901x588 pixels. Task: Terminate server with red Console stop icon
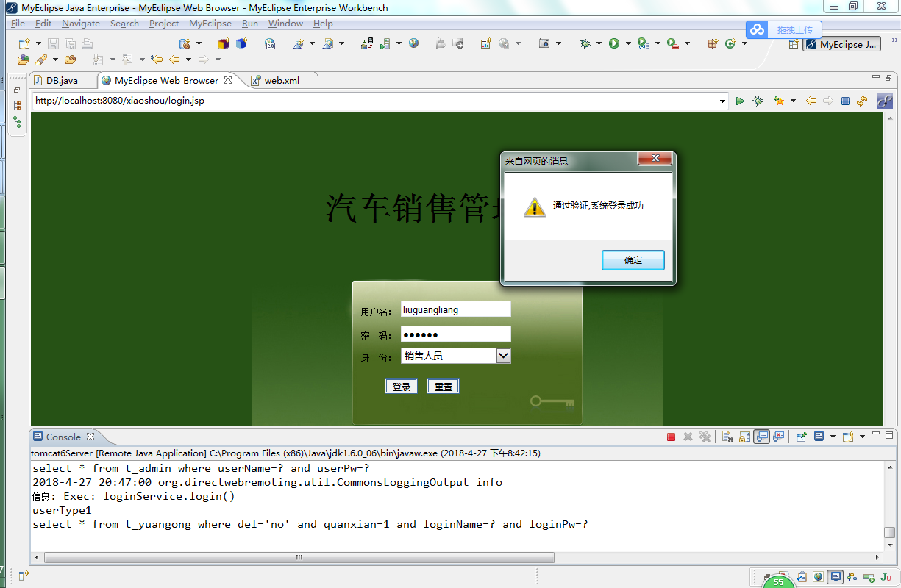coord(671,437)
